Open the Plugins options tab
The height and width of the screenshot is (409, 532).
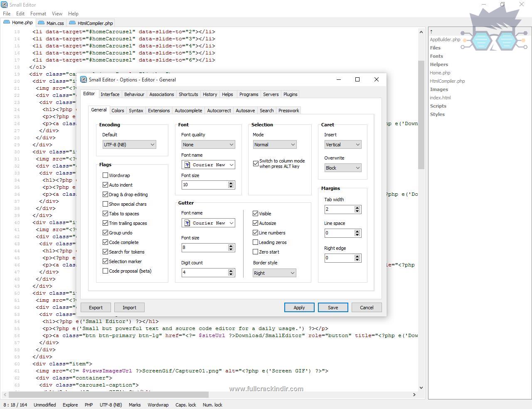[291, 94]
